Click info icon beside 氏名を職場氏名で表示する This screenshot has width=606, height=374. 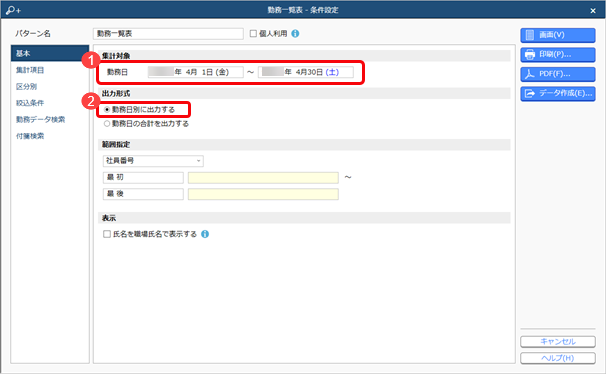[x=205, y=234]
